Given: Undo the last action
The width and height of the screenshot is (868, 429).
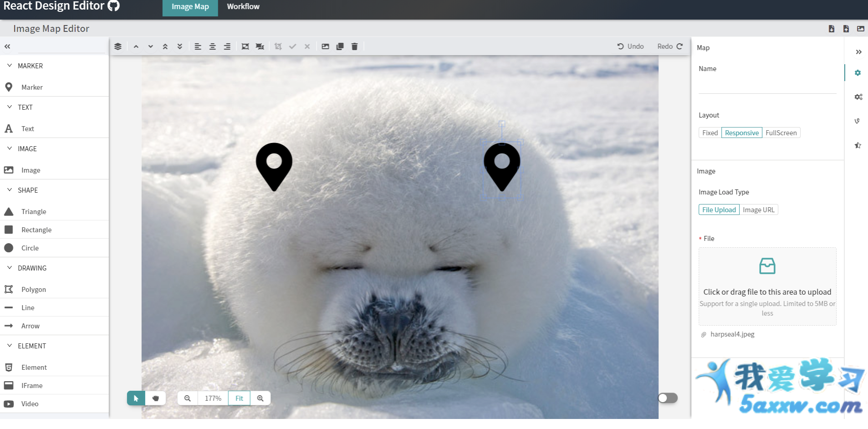Looking at the screenshot, I should tap(630, 46).
